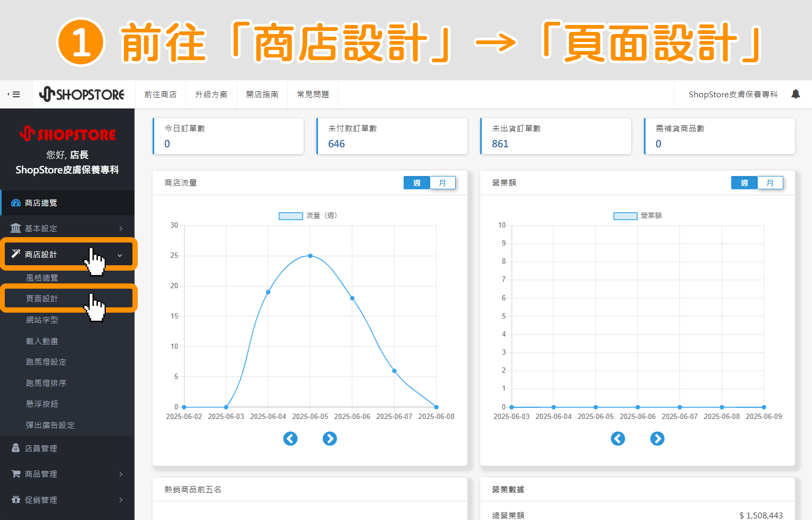Open 常見問題 in top navigation
The height and width of the screenshot is (520, 812).
pos(313,95)
